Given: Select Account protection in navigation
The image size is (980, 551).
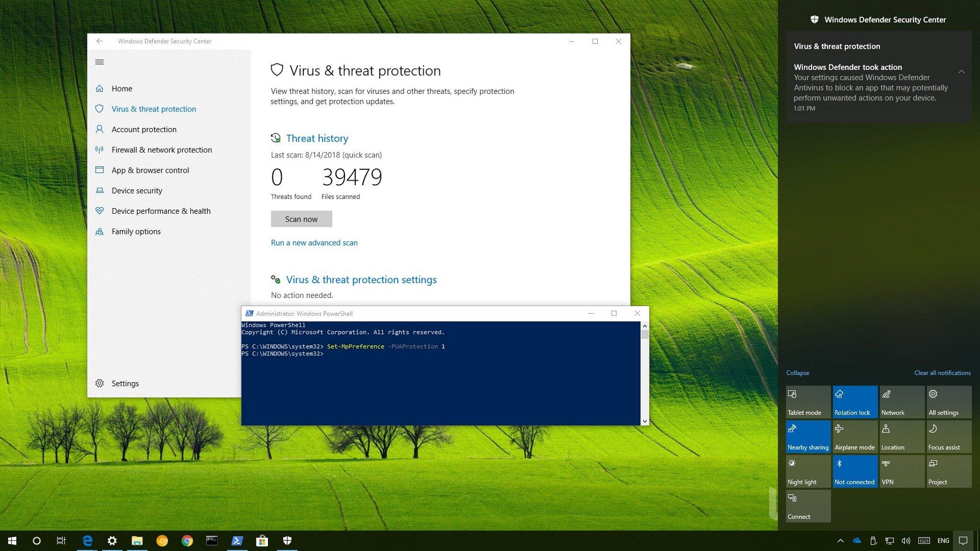Looking at the screenshot, I should (144, 129).
